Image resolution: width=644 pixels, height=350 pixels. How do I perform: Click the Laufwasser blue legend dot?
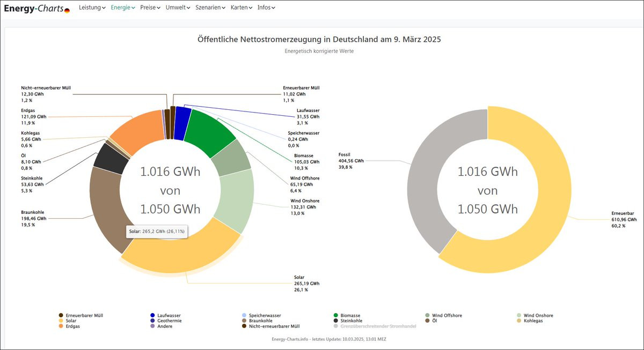(152, 316)
